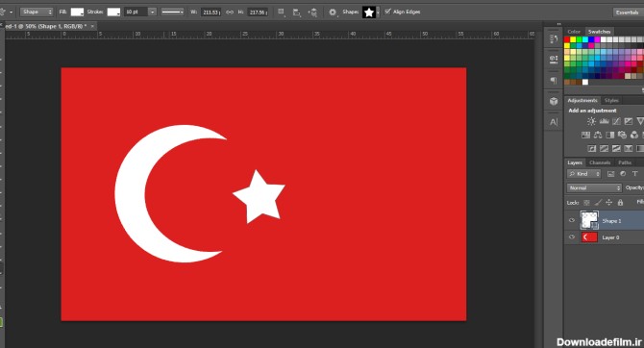Open the Normal blend mode dropdown
Screen dimensions: 644x348
[x=594, y=187]
